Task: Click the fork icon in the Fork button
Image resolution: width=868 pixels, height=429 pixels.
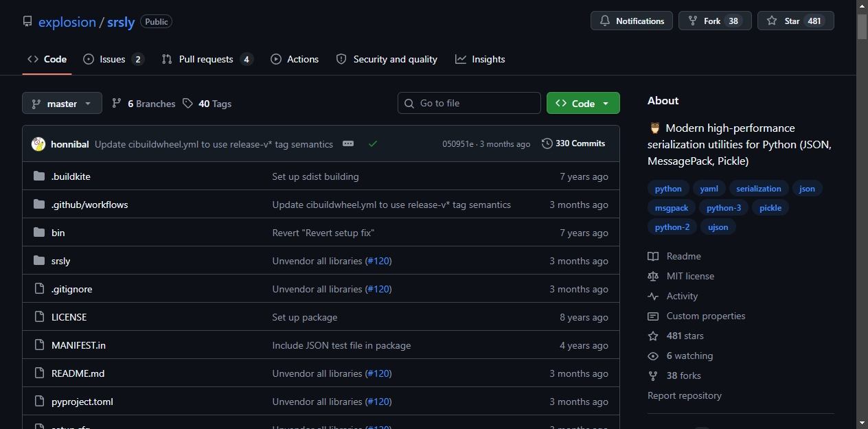Action: (x=693, y=21)
